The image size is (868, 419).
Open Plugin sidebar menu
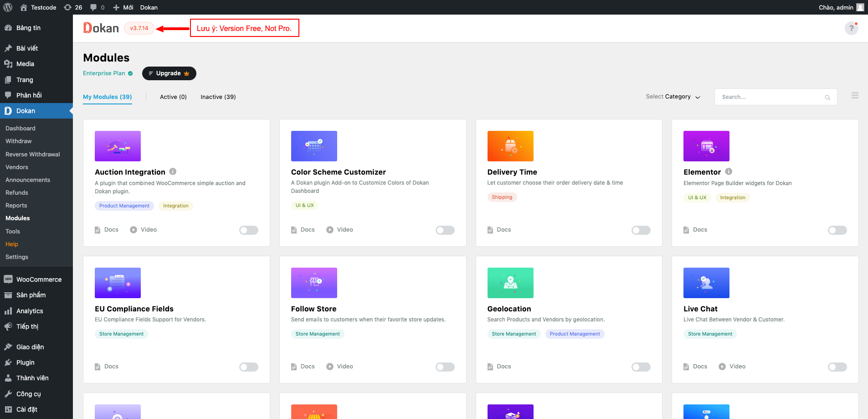[36, 362]
